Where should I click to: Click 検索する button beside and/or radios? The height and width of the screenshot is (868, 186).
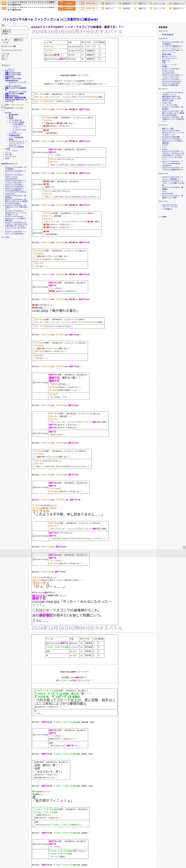coord(18,40)
